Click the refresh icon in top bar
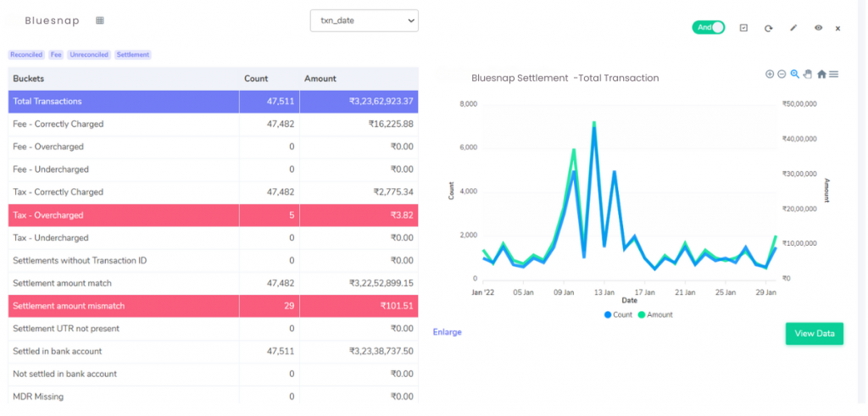Screen dimensions: 868x416 point(768,28)
